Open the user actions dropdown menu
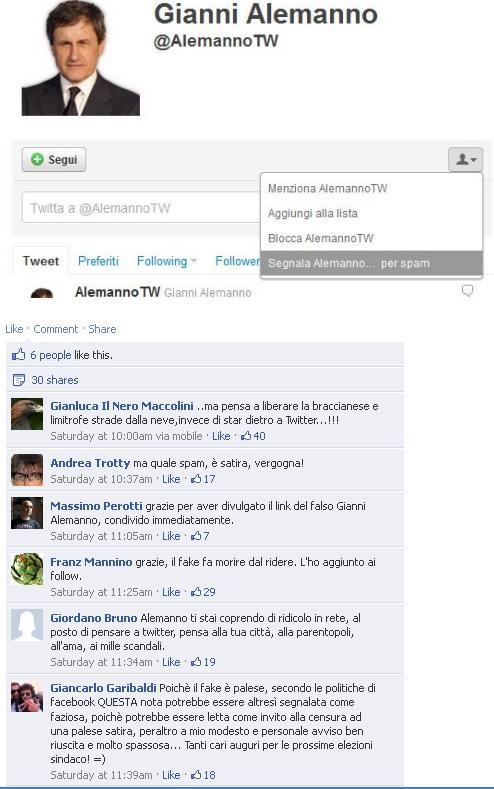Image resolution: width=494 pixels, height=789 pixels. tap(465, 160)
